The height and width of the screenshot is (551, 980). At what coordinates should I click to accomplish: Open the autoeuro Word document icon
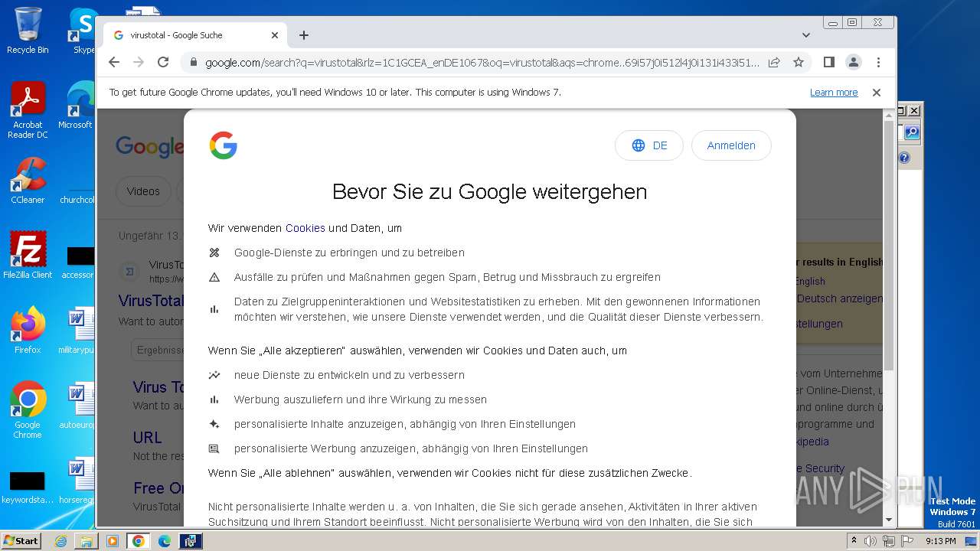coord(77,406)
